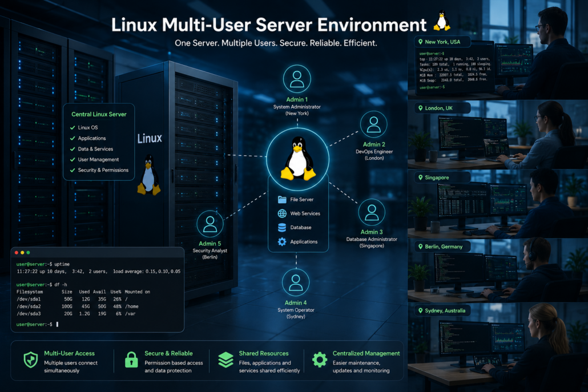Click the checkmark next to Applications in server list
The image size is (588, 392).
pos(73,138)
